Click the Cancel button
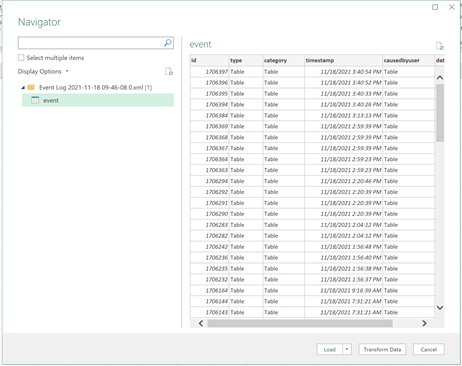 tap(429, 349)
